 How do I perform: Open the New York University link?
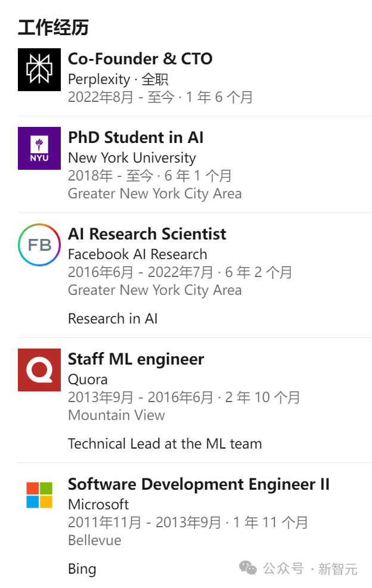132,158
